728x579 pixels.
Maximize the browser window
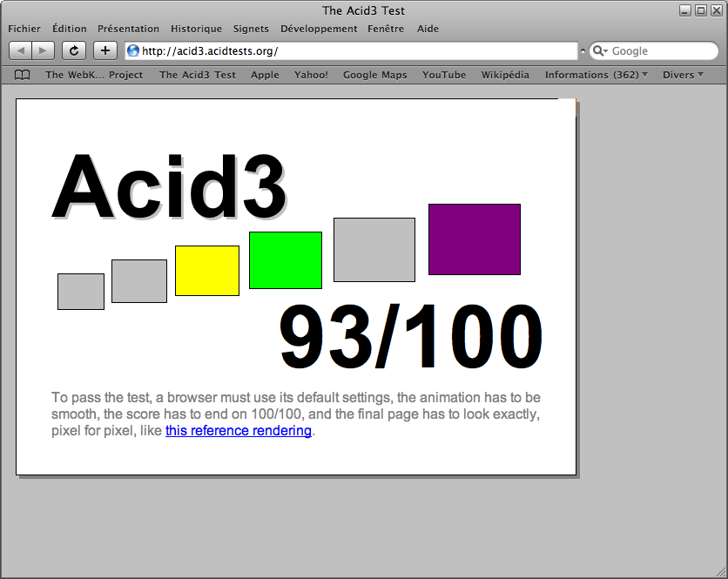click(x=700, y=10)
